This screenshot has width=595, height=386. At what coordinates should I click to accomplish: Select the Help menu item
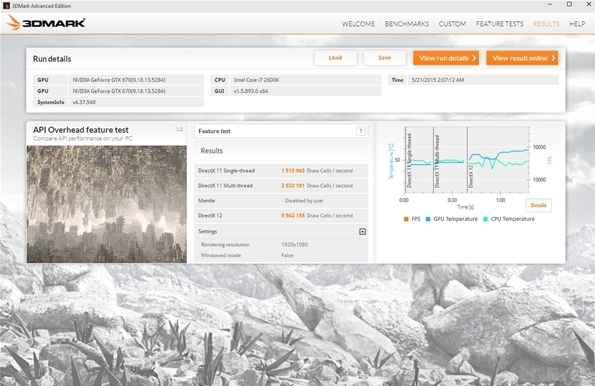click(577, 24)
